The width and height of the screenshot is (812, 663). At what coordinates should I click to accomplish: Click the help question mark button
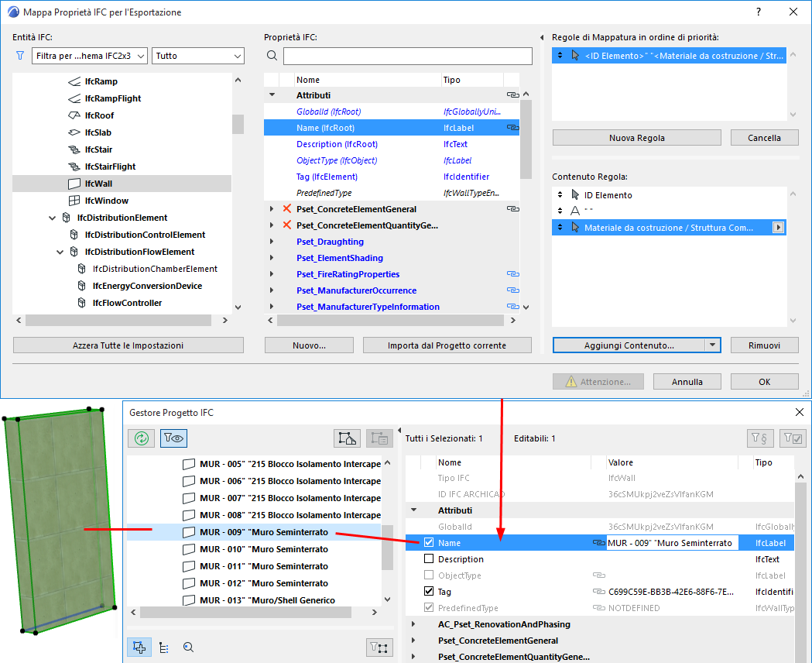[759, 12]
